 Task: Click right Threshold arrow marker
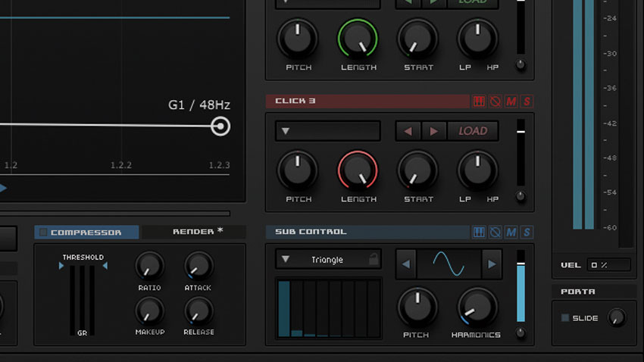[x=105, y=266]
